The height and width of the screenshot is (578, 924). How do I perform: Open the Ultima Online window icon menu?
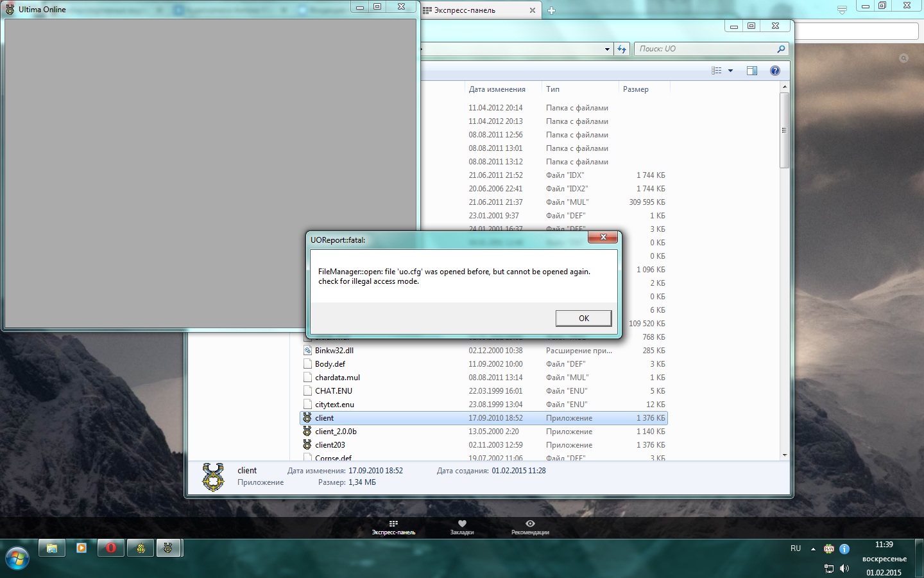pyautogui.click(x=10, y=9)
